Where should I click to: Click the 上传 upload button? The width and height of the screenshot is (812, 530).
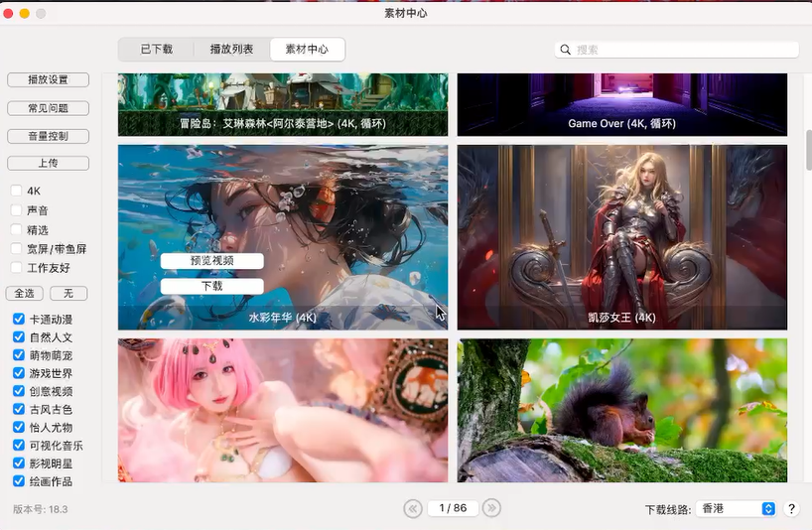coord(49,163)
